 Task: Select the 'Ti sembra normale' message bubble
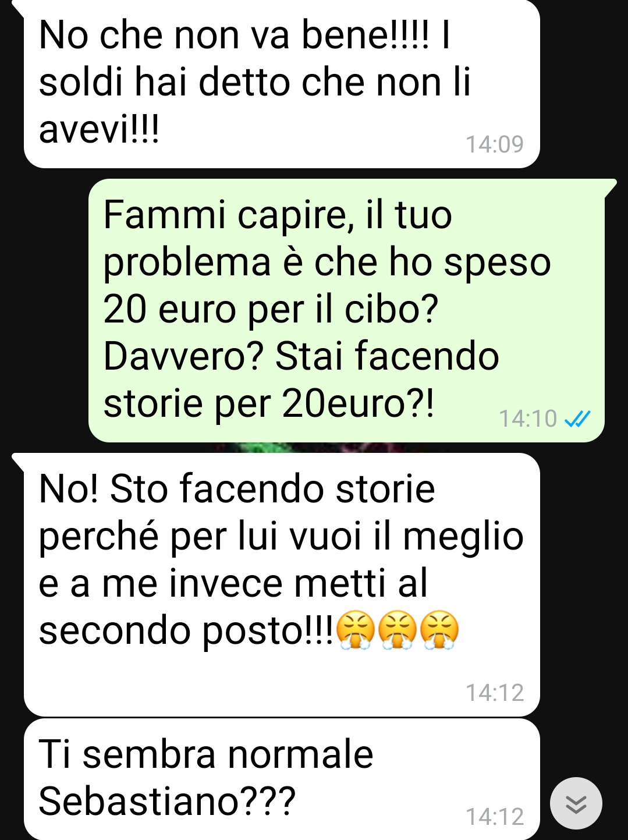(x=282, y=779)
